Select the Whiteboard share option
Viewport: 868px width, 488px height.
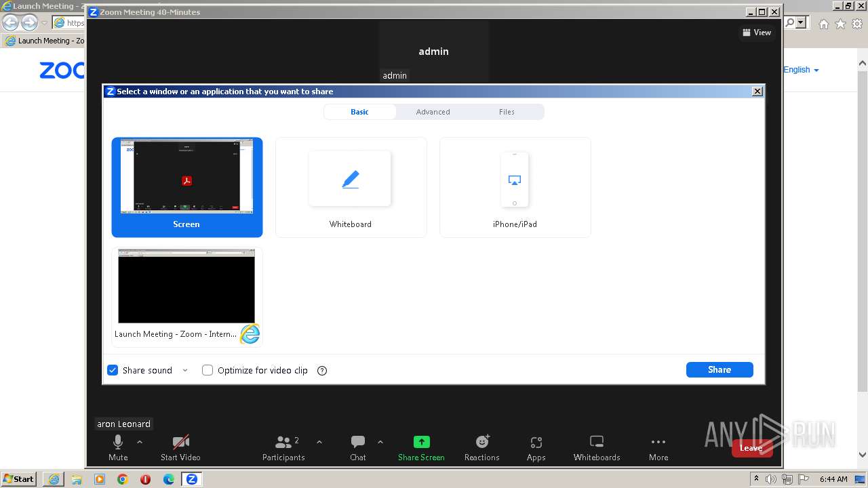[x=351, y=187]
